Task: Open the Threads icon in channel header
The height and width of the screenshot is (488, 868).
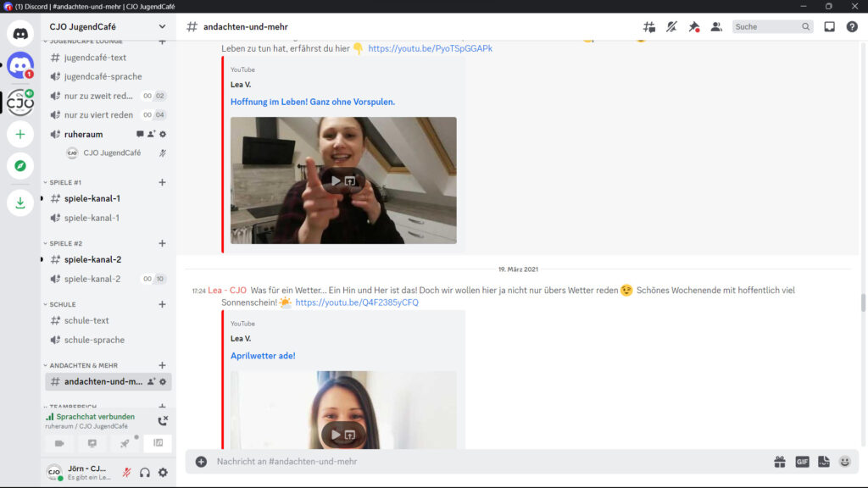Action: 650,27
